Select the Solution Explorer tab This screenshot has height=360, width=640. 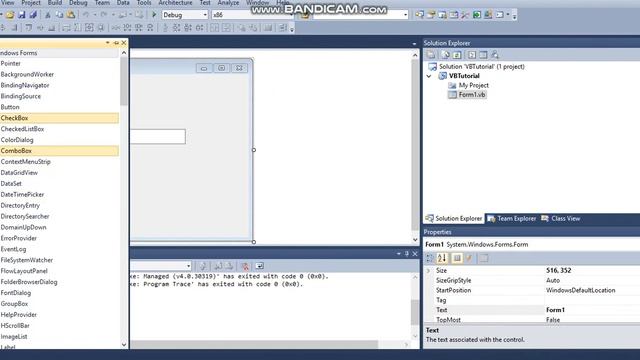pos(454,219)
